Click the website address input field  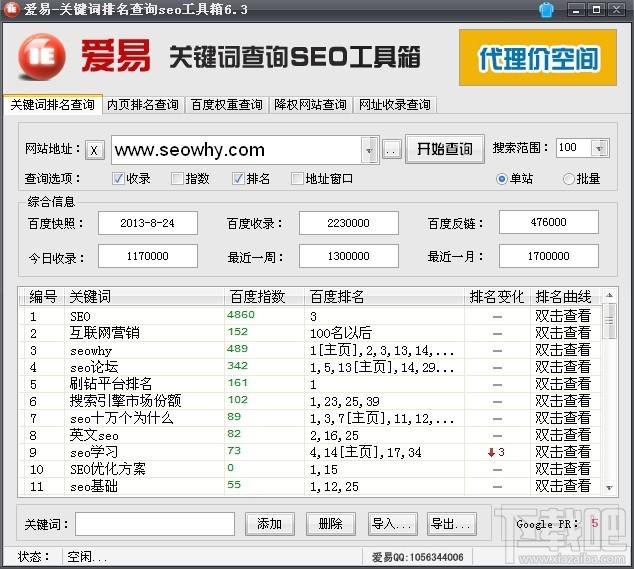236,150
